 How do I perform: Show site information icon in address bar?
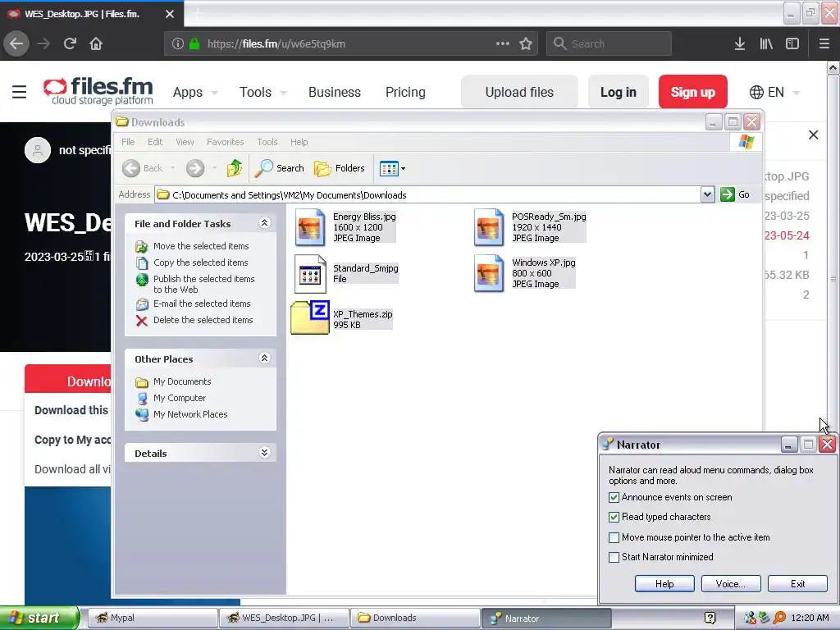[x=178, y=43]
